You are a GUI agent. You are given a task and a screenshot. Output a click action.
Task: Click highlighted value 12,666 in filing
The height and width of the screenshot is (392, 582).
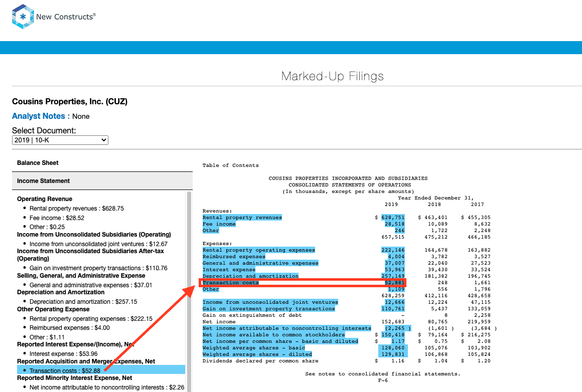[x=394, y=302]
